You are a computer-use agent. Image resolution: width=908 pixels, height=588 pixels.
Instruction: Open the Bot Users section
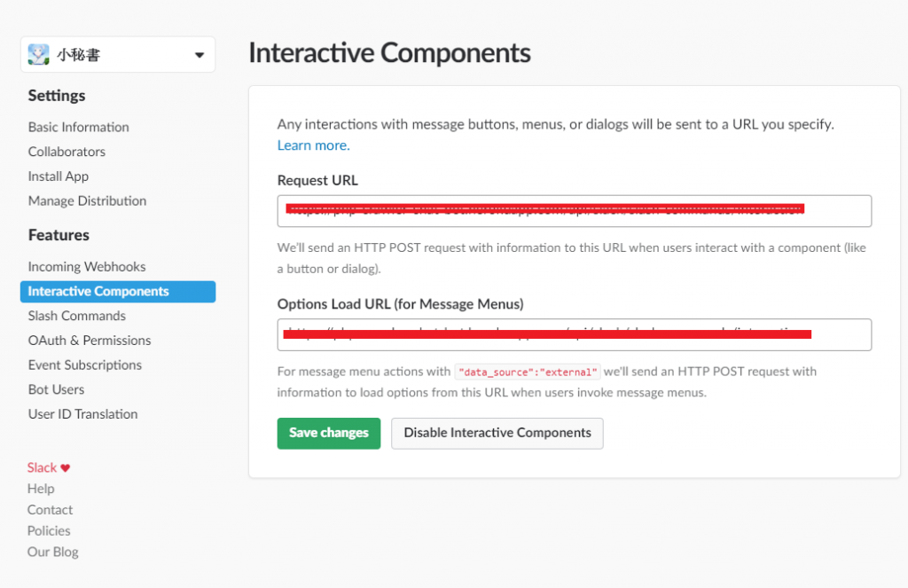(x=56, y=389)
